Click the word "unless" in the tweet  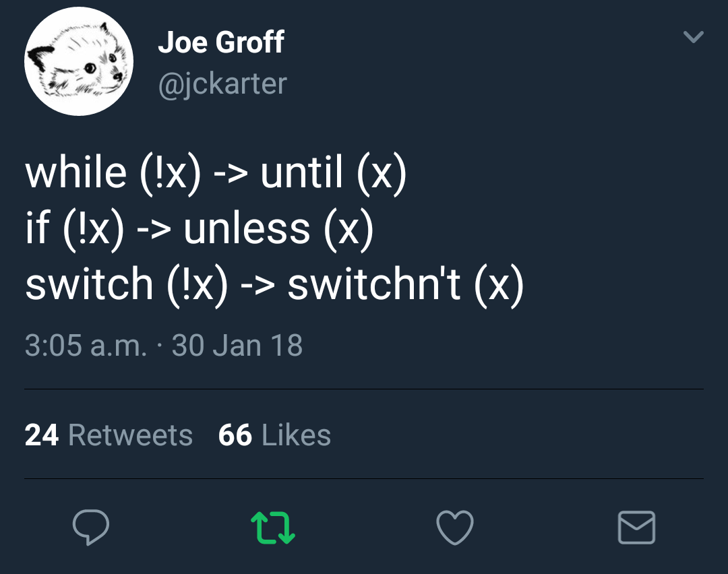(247, 229)
